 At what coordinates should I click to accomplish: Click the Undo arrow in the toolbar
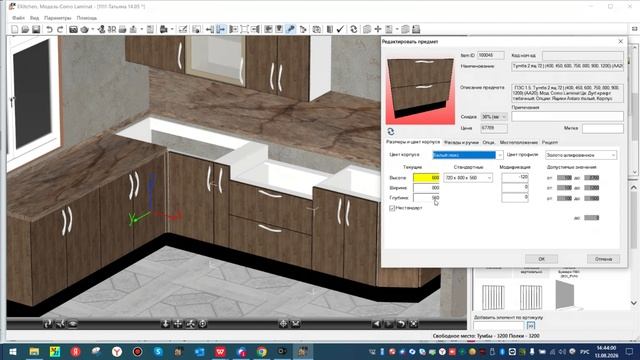[49, 29]
